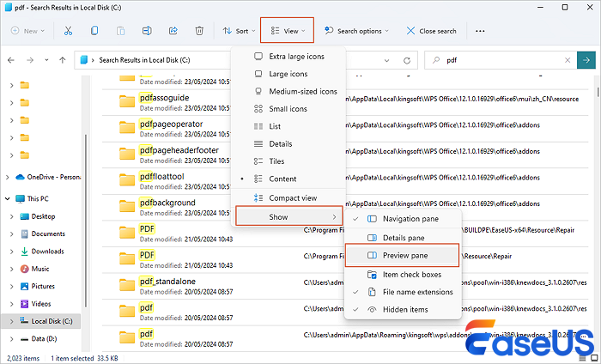Click the Rename icon in toolbar
The width and height of the screenshot is (601, 364).
(x=147, y=31)
